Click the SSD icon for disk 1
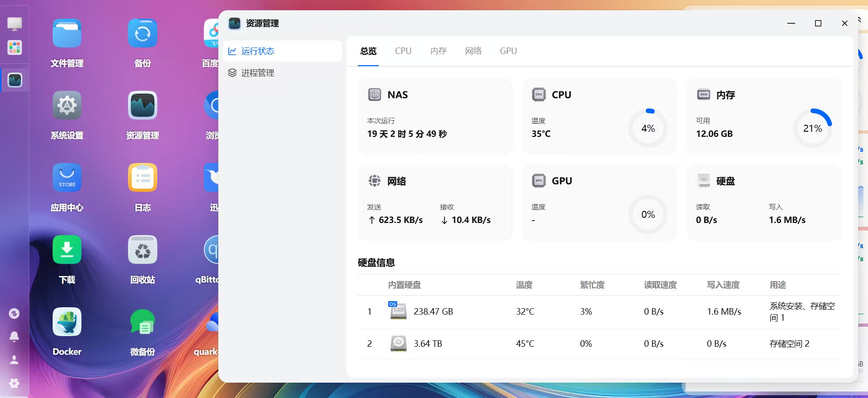The image size is (868, 398). (x=398, y=310)
